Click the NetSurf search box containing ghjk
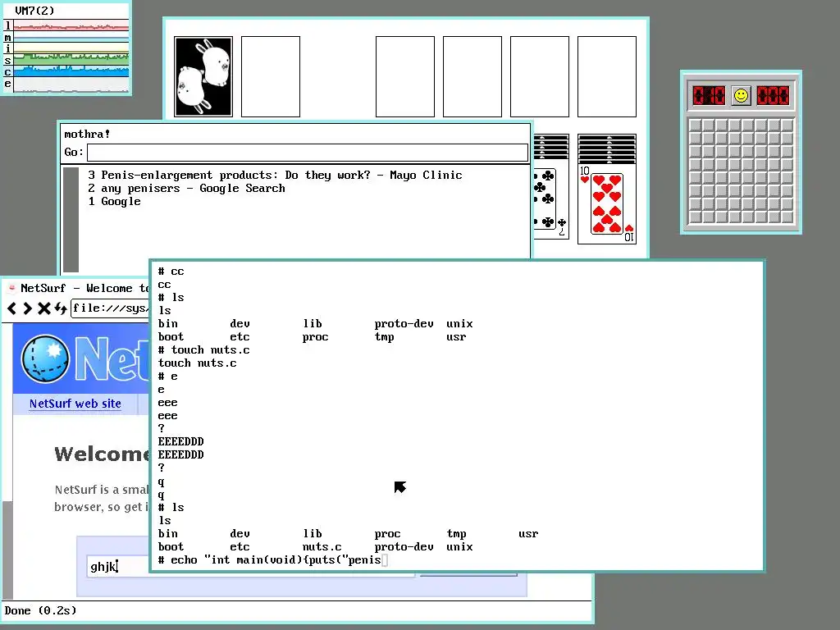 point(119,566)
